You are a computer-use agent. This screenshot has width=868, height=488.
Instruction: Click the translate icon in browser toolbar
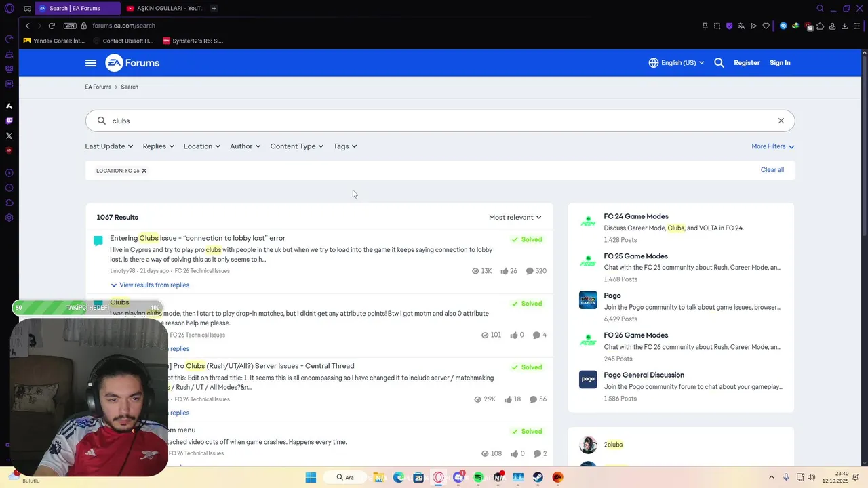741,26
